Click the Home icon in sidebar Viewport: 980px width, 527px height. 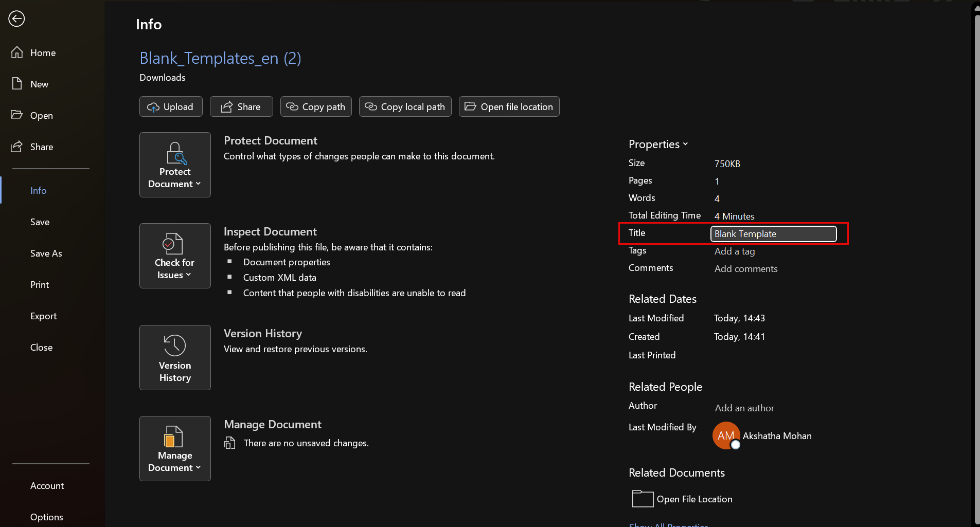(17, 52)
